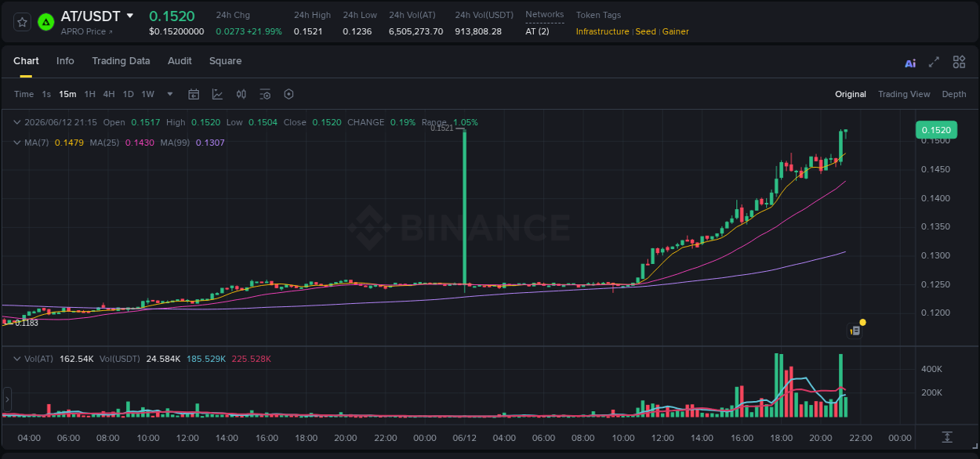The width and height of the screenshot is (980, 459).
Task: Change the candlestick chart style
Action: [241, 94]
